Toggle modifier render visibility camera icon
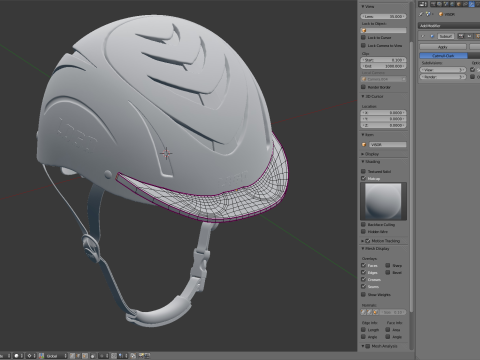This screenshot has width=480, height=360. click(x=461, y=36)
